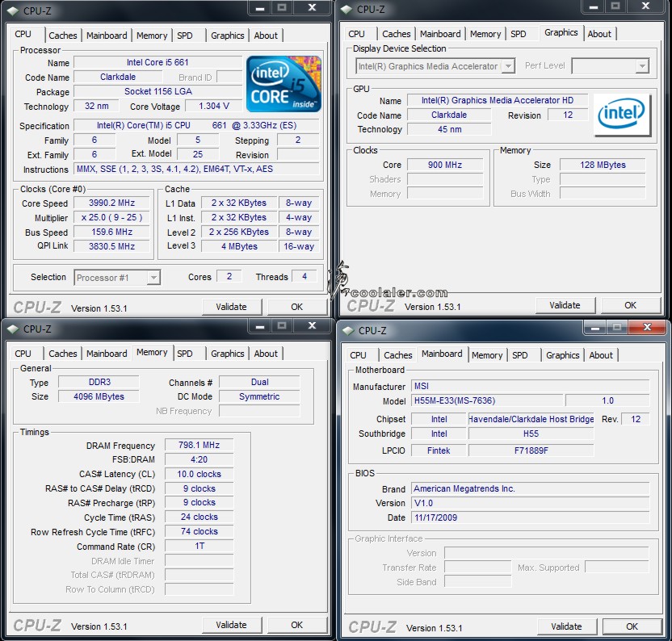Switch to SPD tab in the CPU window
Screen dimensions: 672x641
tap(185, 36)
